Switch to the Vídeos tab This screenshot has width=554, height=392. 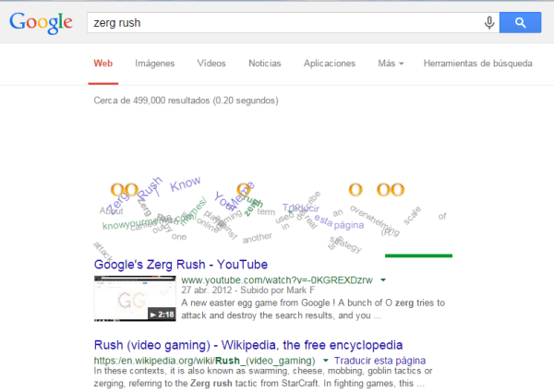[x=211, y=64]
